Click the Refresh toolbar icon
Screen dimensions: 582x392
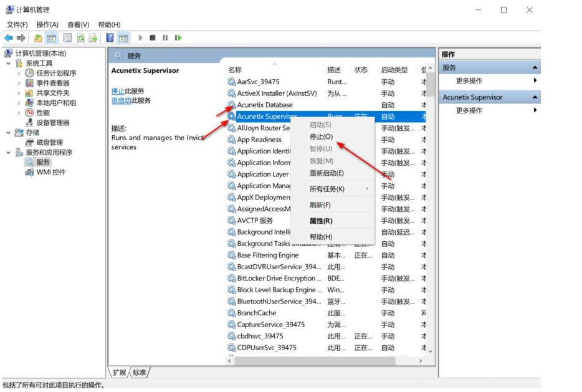pyautogui.click(x=80, y=38)
